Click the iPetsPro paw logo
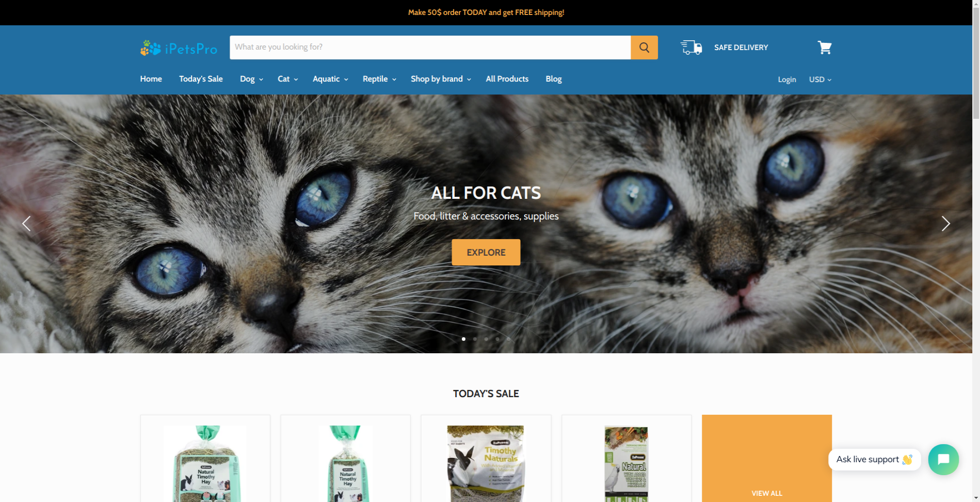Screen dimensions: 980x502 point(179,48)
